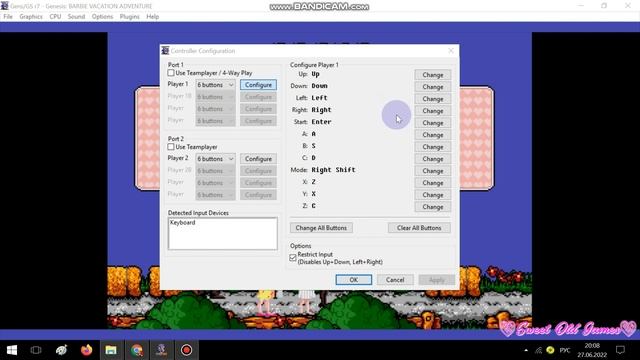Close the Controller Configuration dialog
Viewport: 640px width, 360px height.
click(451, 51)
